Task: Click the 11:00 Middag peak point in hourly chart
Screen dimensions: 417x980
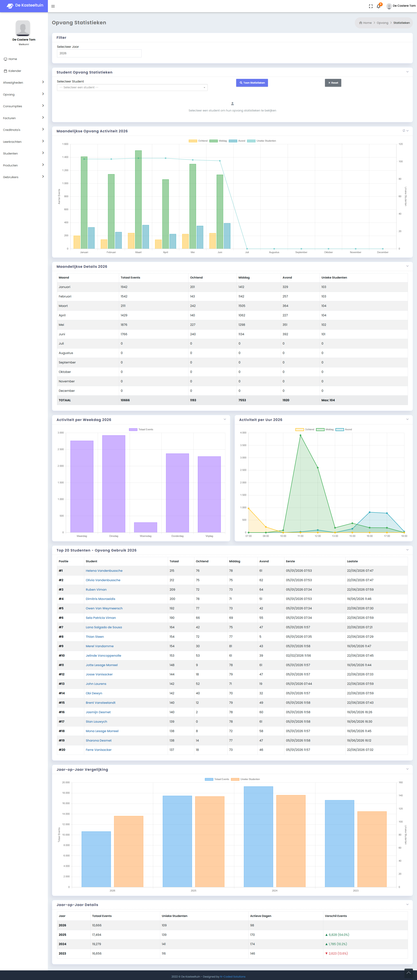Action: (300, 435)
